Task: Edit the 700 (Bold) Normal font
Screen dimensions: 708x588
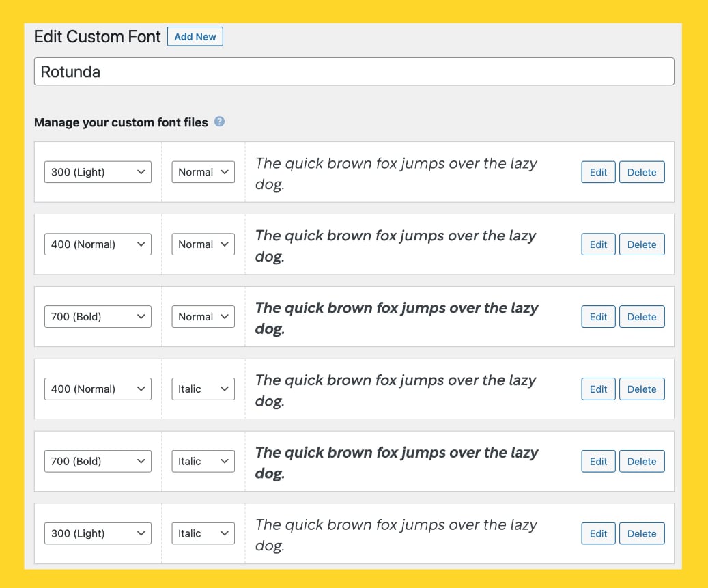Action: tap(598, 317)
